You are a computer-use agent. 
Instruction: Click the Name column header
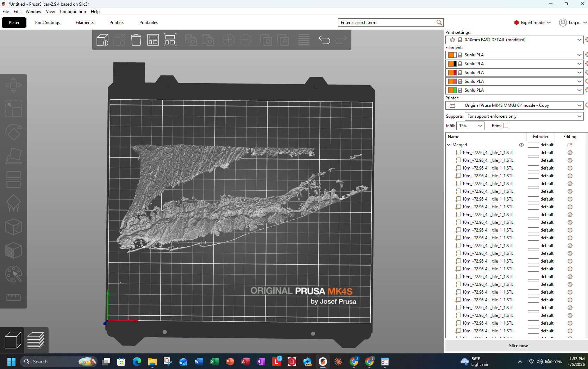point(453,137)
